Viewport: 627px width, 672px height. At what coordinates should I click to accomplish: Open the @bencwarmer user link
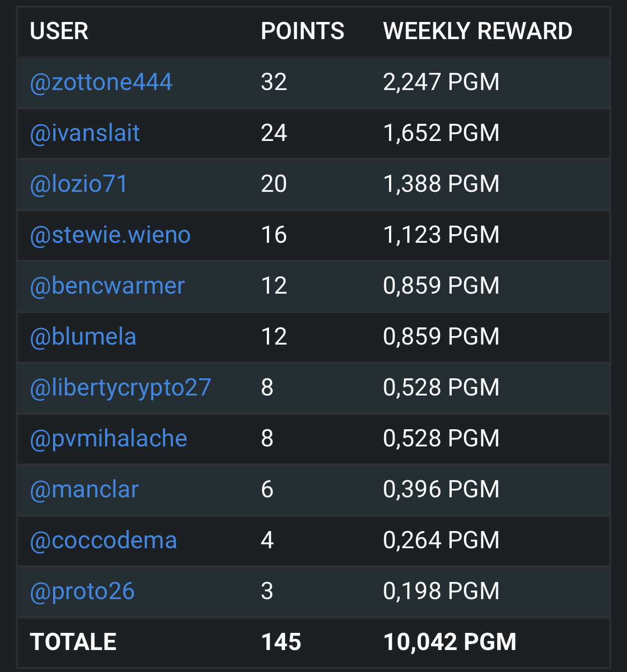(x=107, y=286)
